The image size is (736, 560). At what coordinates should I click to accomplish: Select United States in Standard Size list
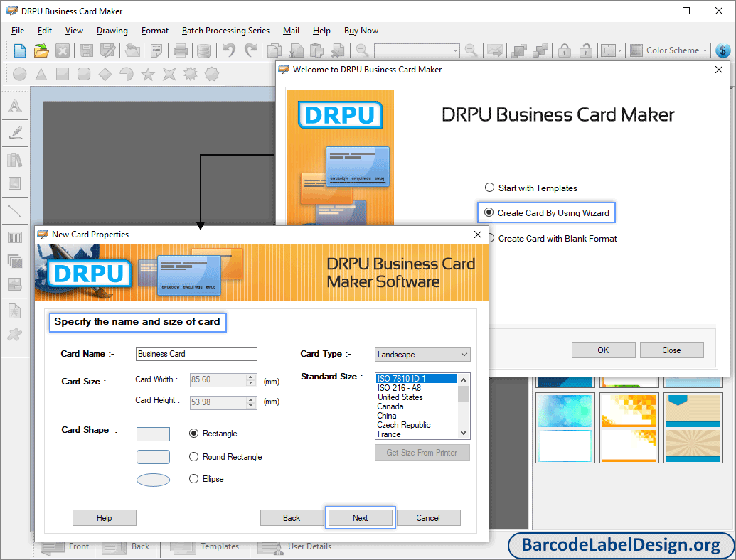416,397
